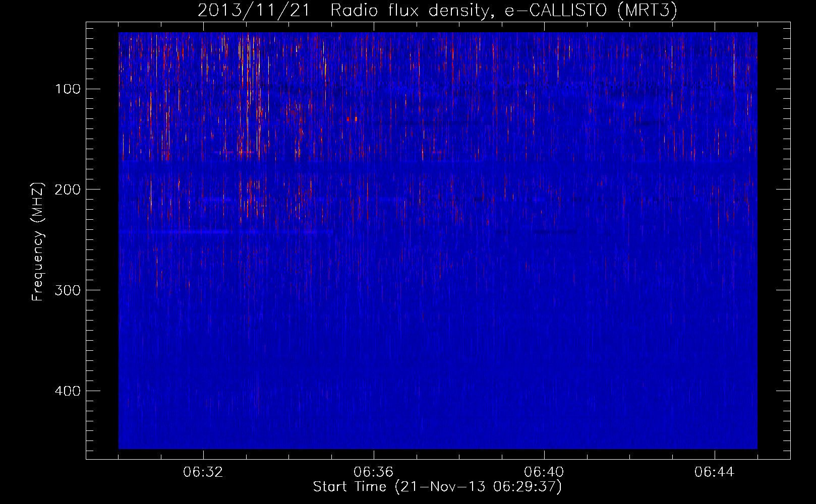
Task: Click the 06:36 time tick label
Action: 374,472
